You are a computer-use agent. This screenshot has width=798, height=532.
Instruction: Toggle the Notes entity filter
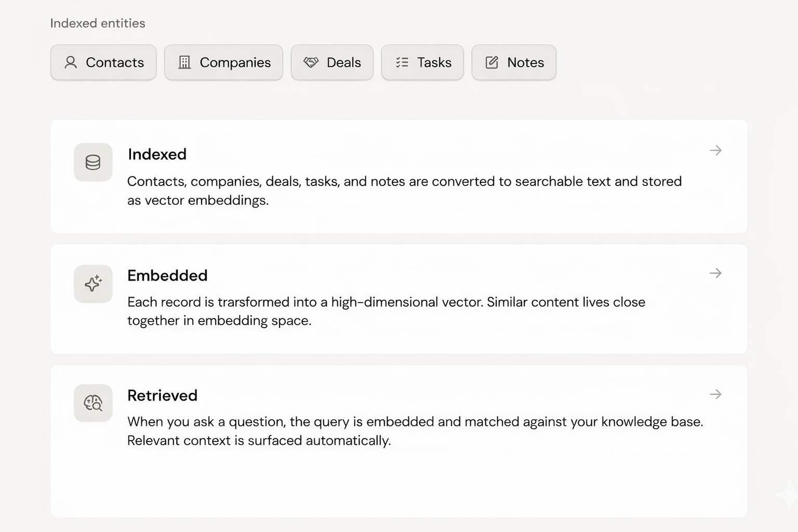[x=513, y=62]
